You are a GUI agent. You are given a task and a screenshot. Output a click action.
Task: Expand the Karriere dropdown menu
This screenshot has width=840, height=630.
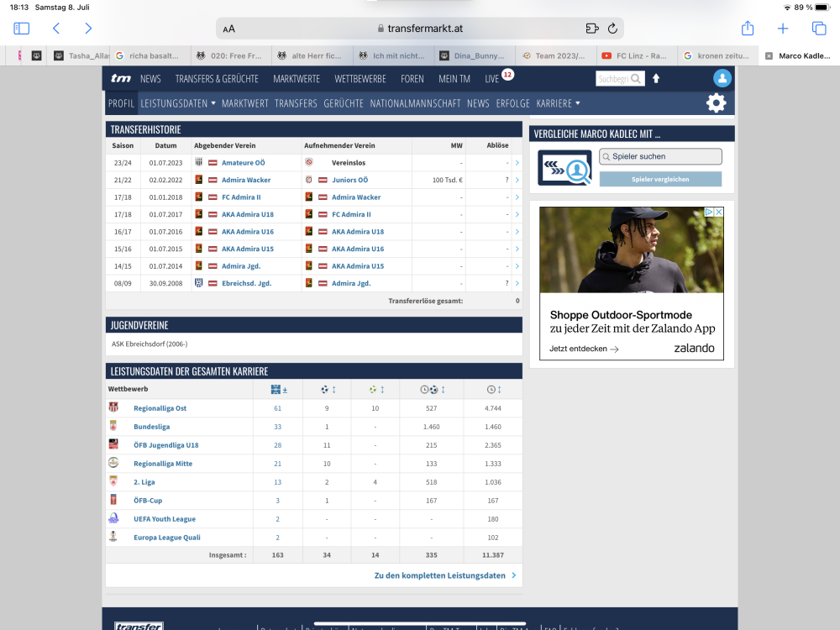(559, 103)
